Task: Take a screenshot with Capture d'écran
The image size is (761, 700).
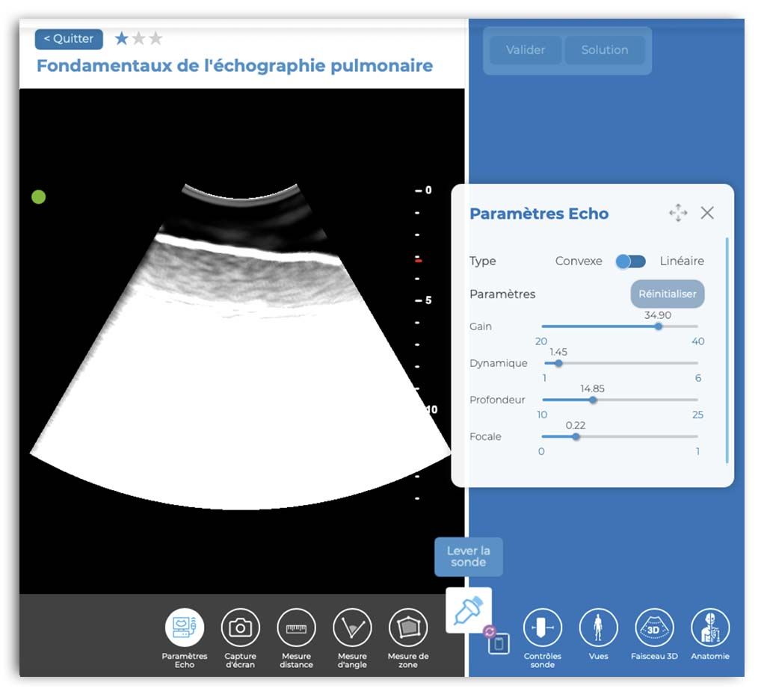Action: 240,628
